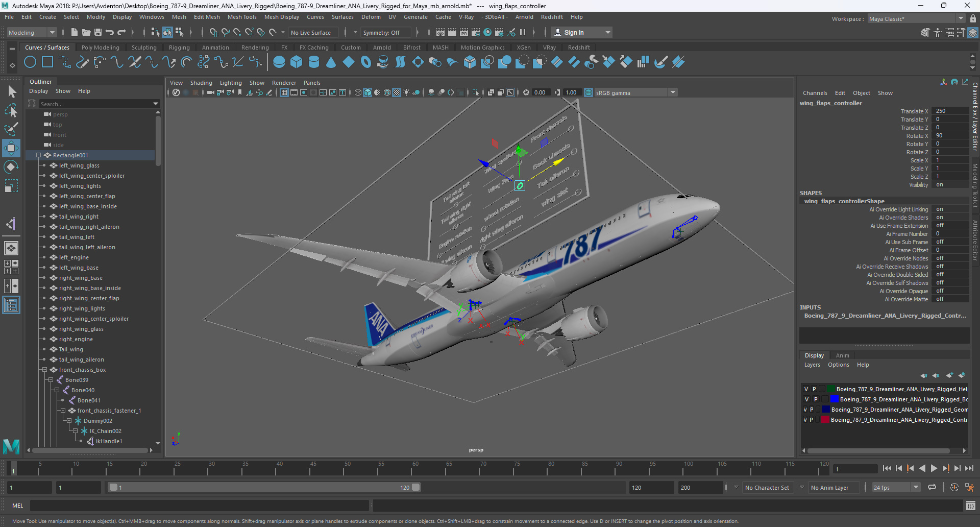Viewport: 980px width, 527px height.
Task: Activate the Paint selection tool
Action: click(11, 129)
